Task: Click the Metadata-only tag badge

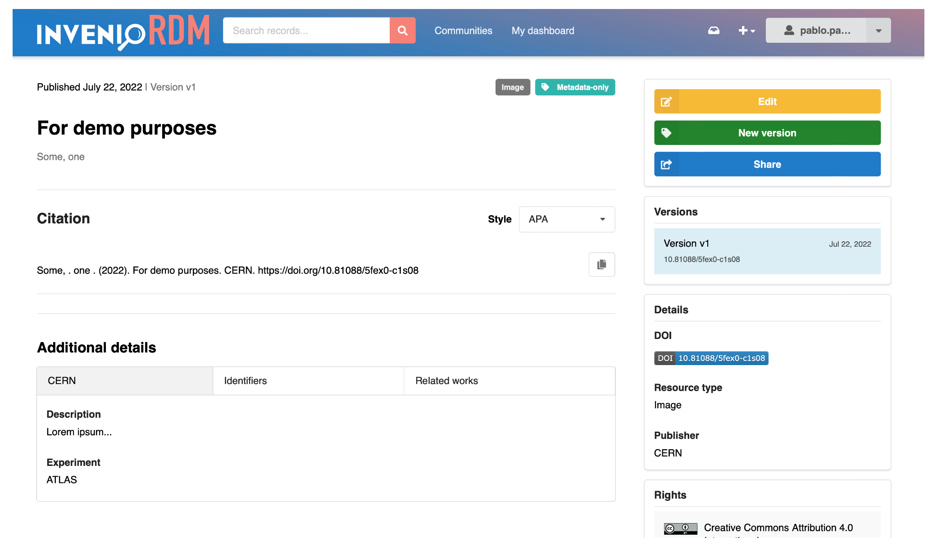Action: [x=575, y=87]
